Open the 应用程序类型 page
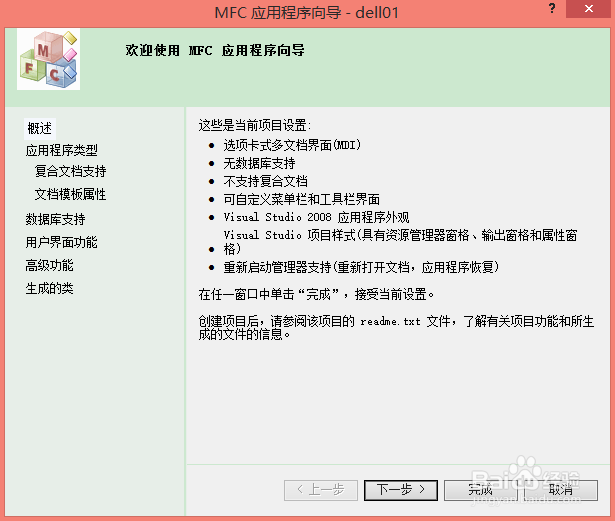The height and width of the screenshot is (521, 615). pos(62,150)
